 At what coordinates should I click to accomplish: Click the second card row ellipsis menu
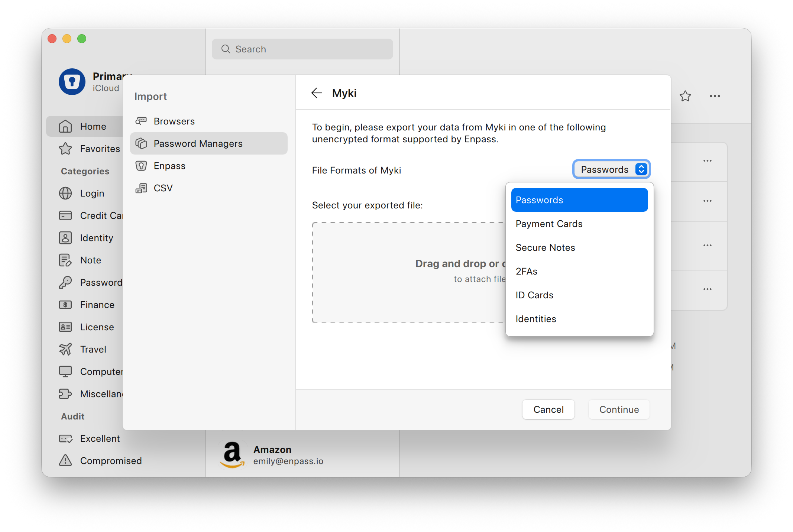click(x=708, y=201)
